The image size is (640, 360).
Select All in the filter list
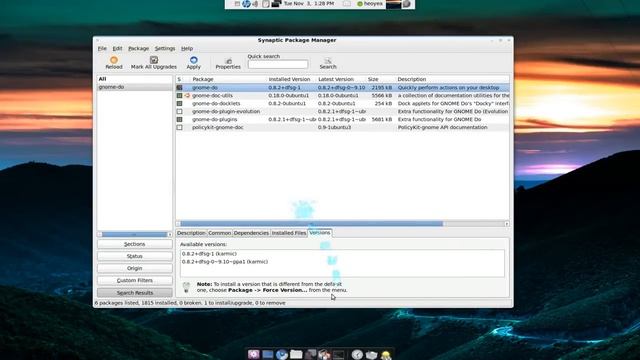tap(135, 79)
